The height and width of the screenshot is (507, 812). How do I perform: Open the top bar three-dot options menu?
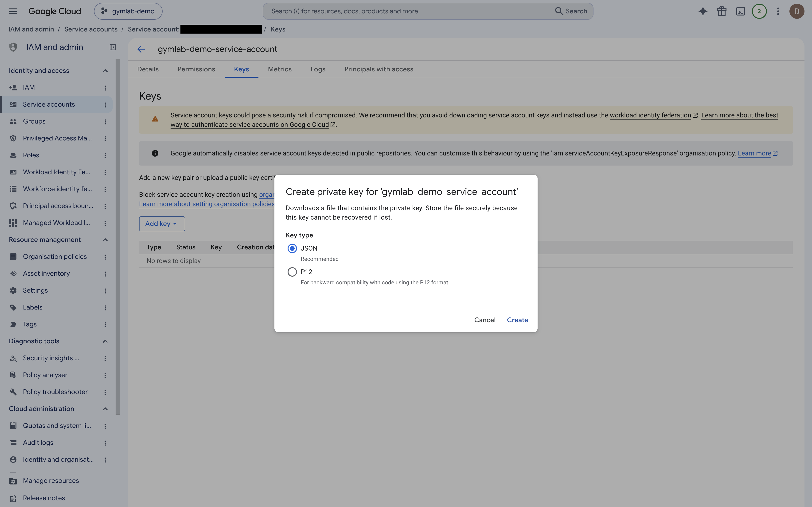[x=778, y=11]
